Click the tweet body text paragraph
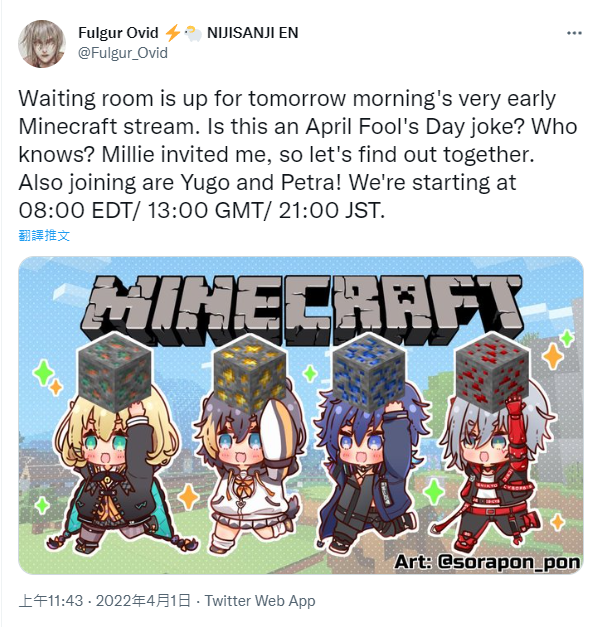The height and width of the screenshot is (627, 600). click(x=298, y=154)
